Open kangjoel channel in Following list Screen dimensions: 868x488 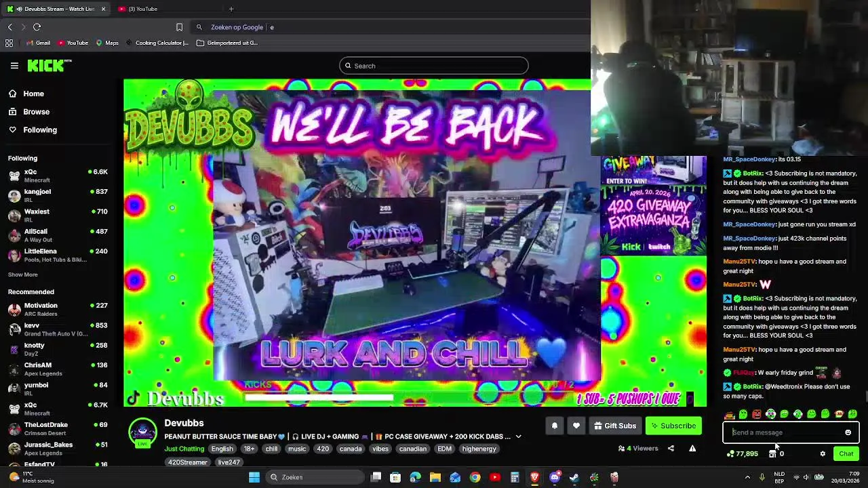(58, 196)
